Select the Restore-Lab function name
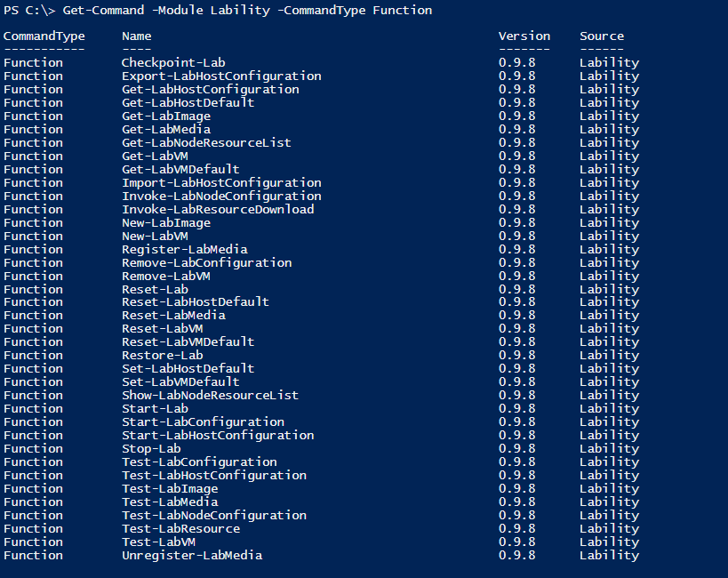 (x=162, y=356)
